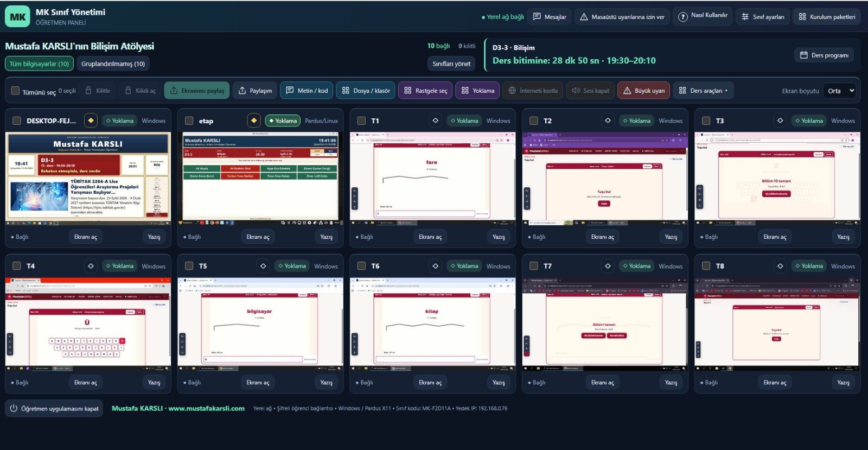
Task: Click the MK logo in the header
Action: point(17,17)
